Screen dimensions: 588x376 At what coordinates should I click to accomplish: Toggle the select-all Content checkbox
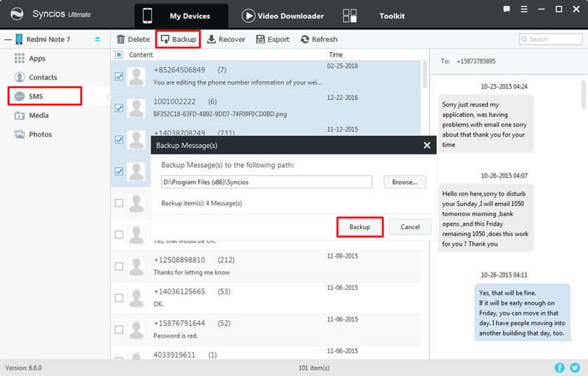coord(119,54)
